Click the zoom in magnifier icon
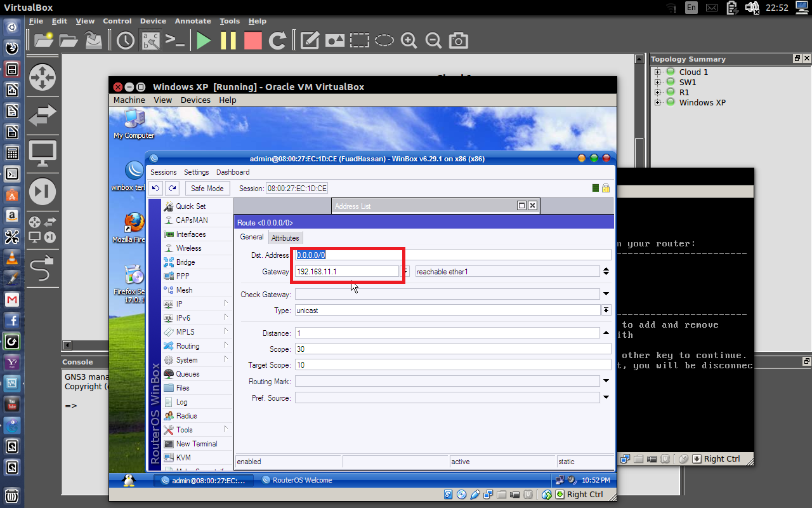Image resolution: width=812 pixels, height=508 pixels. coord(409,41)
